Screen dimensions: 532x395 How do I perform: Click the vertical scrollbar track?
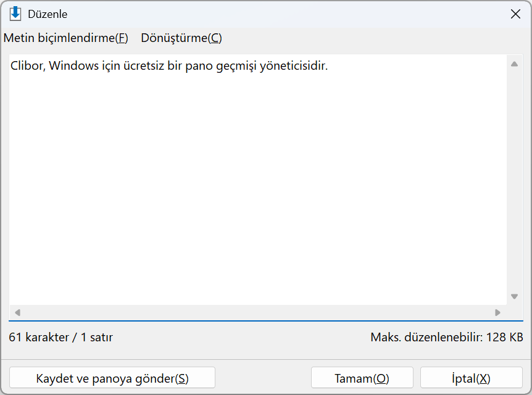pyautogui.click(x=514, y=180)
